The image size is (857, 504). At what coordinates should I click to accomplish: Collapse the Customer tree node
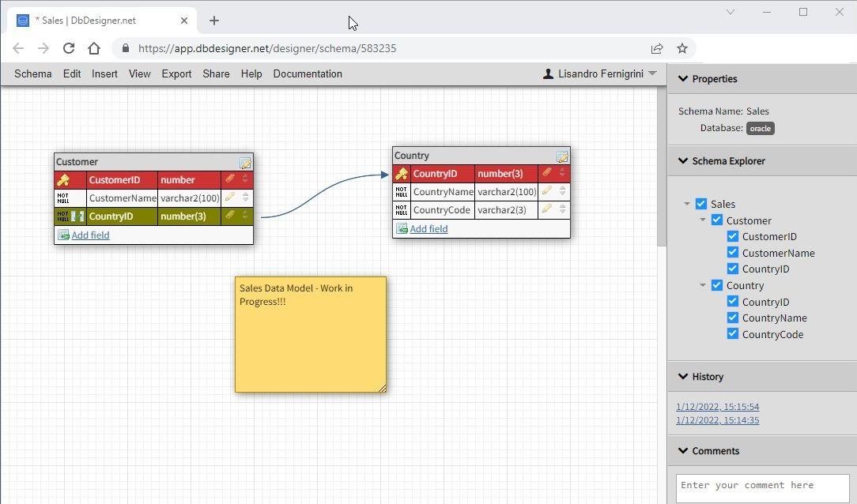point(703,220)
